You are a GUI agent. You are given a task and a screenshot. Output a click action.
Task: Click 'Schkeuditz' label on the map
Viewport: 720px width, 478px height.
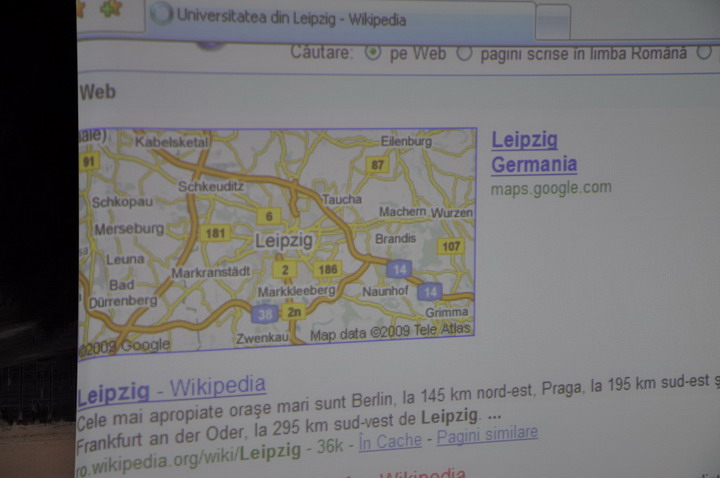[x=211, y=186]
